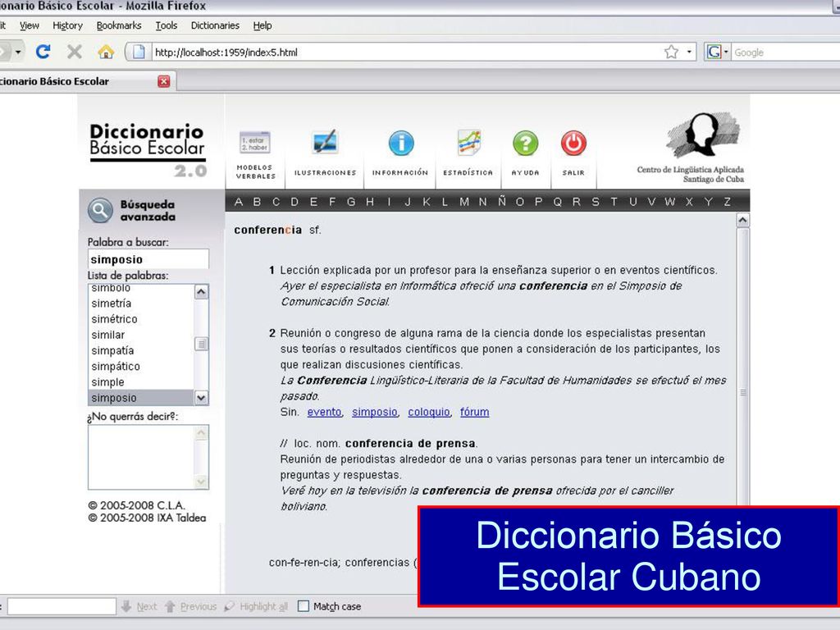Click the Firefox URL address field
This screenshot has width=840, height=630.
pyautogui.click(x=407, y=52)
